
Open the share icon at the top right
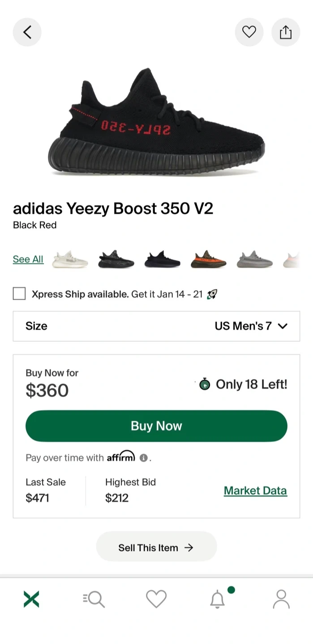point(286,32)
